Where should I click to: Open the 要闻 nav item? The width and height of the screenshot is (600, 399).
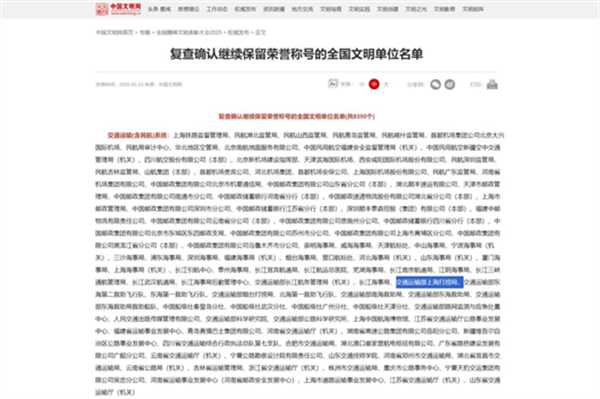pyautogui.click(x=166, y=9)
